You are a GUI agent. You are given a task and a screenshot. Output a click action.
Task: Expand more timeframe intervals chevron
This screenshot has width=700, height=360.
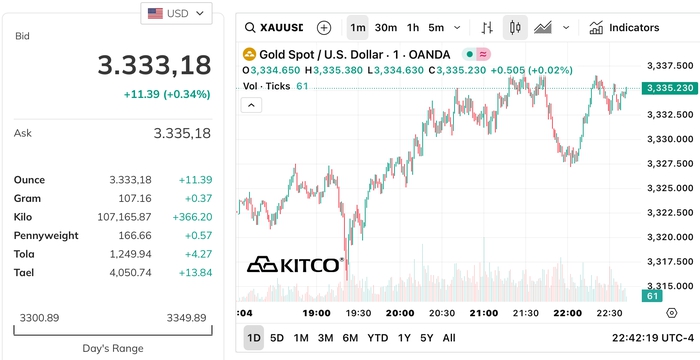pos(457,28)
